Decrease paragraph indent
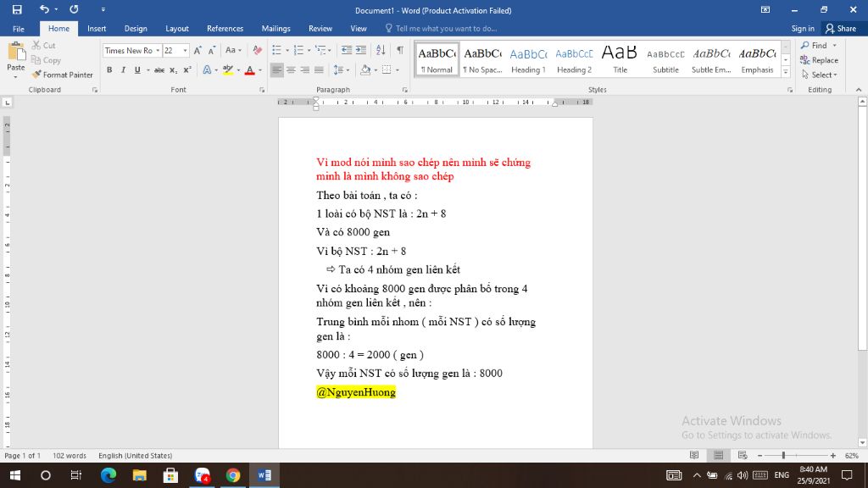 (x=347, y=50)
